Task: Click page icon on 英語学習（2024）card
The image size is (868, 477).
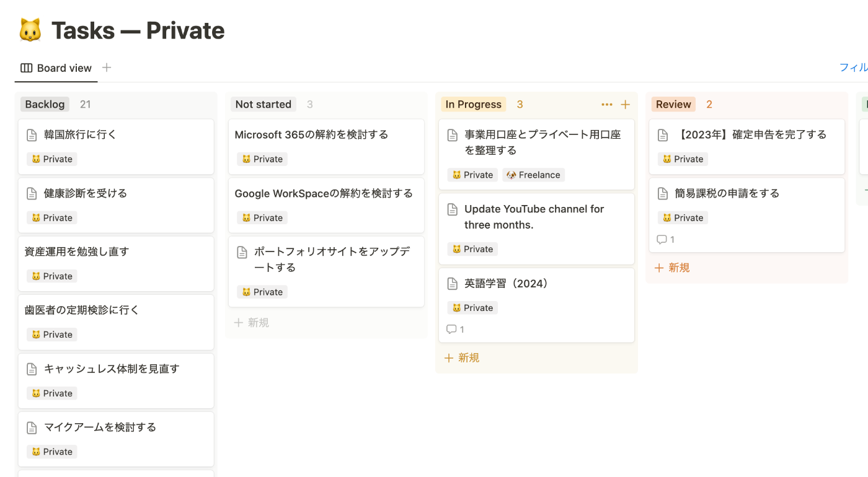Action: 453,284
